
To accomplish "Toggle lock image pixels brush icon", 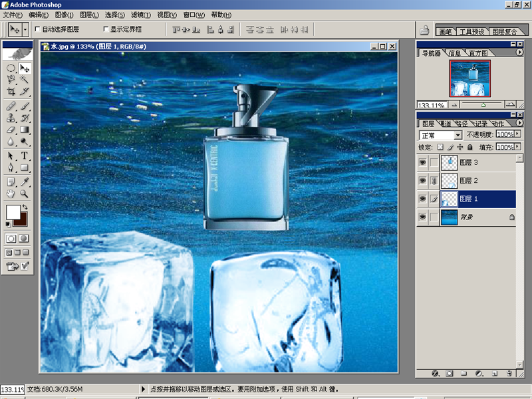I will [x=450, y=147].
